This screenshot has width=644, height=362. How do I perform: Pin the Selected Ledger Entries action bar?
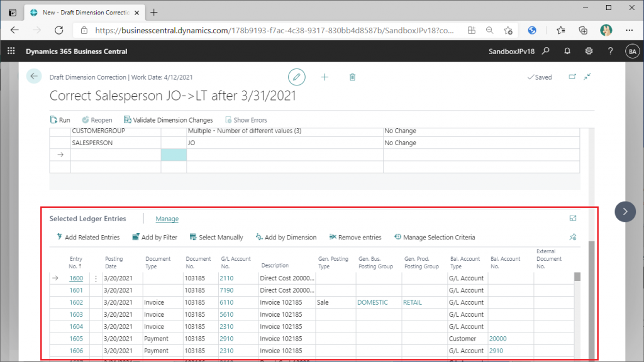coord(573,237)
